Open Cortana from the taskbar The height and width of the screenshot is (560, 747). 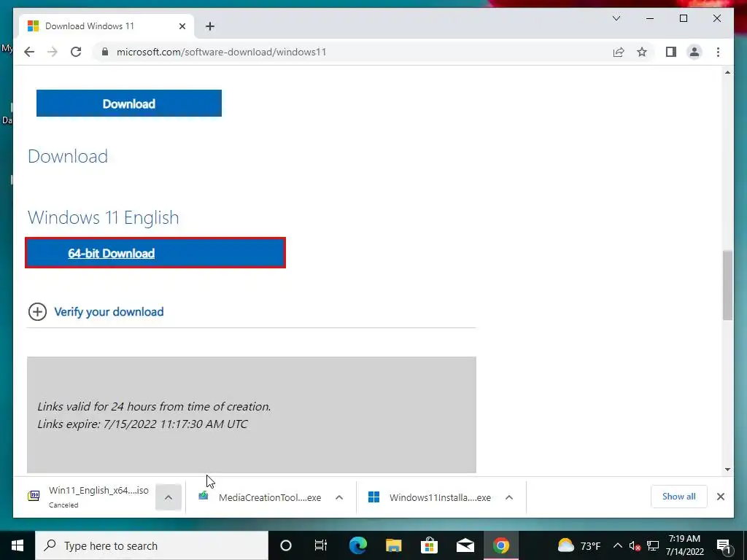[285, 545]
